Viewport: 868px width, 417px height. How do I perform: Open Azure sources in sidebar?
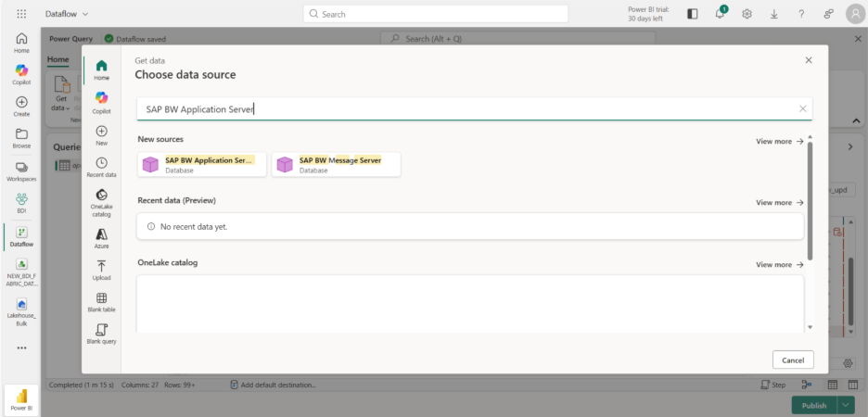coord(101,237)
